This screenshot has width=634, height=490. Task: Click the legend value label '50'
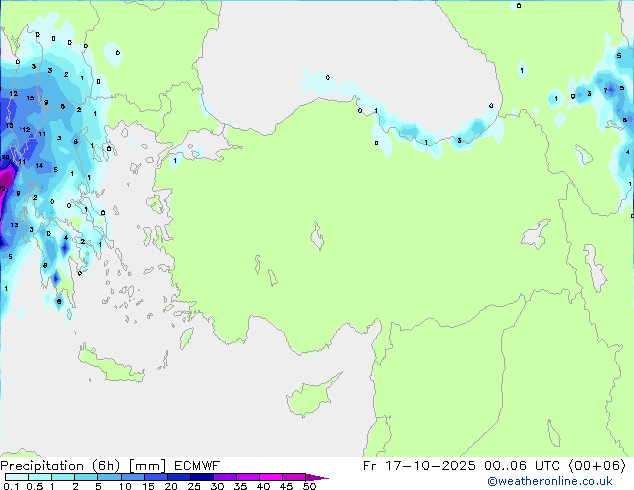309,486
